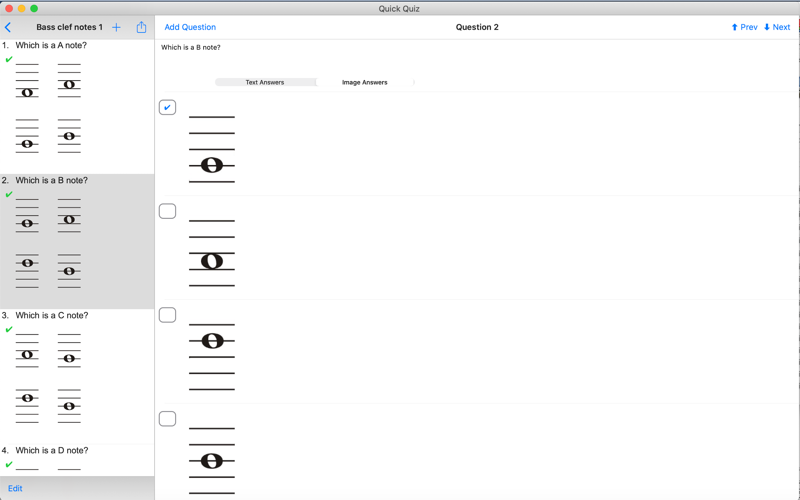
Task: Add a new quiz with plus icon
Action: [116, 27]
